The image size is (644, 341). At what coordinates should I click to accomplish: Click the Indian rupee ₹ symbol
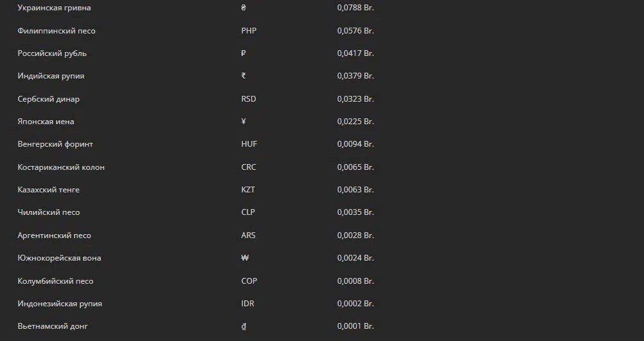244,76
